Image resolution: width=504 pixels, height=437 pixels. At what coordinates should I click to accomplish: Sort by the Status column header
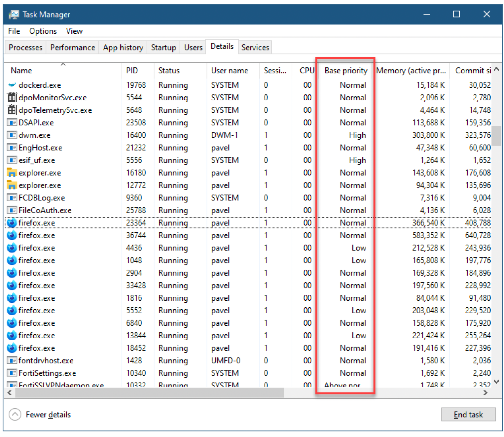(x=181, y=70)
